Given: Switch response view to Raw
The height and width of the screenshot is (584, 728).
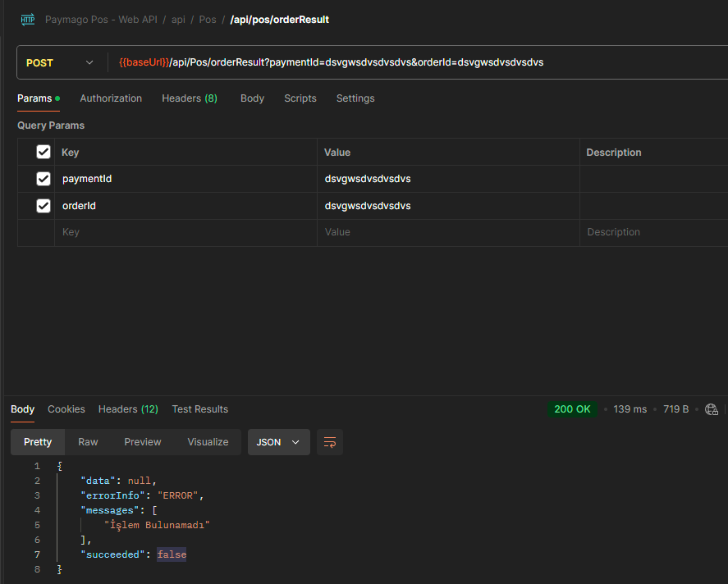Looking at the screenshot, I should (88, 442).
